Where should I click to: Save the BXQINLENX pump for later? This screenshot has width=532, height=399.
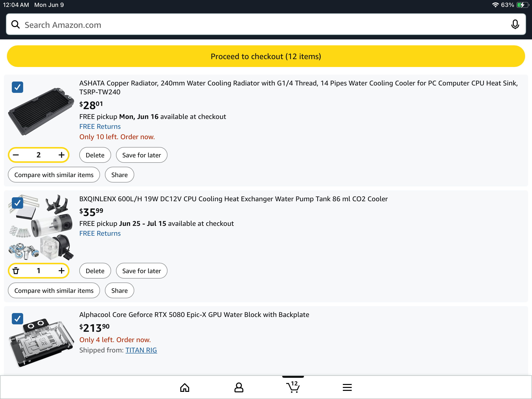click(142, 271)
